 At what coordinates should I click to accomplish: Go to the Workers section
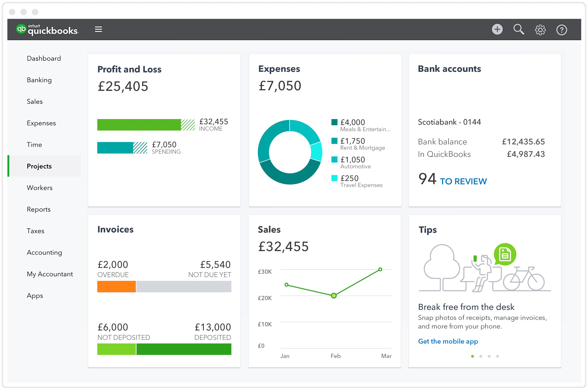(x=39, y=188)
